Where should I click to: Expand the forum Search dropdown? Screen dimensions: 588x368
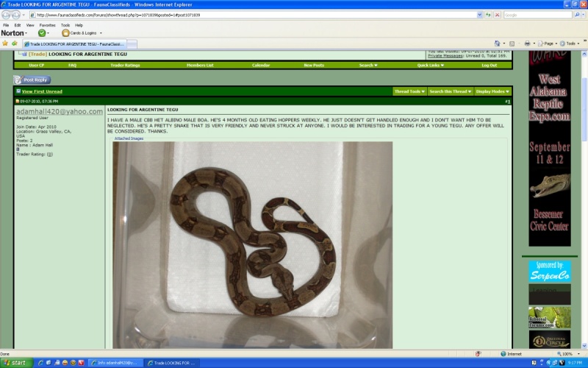click(368, 66)
